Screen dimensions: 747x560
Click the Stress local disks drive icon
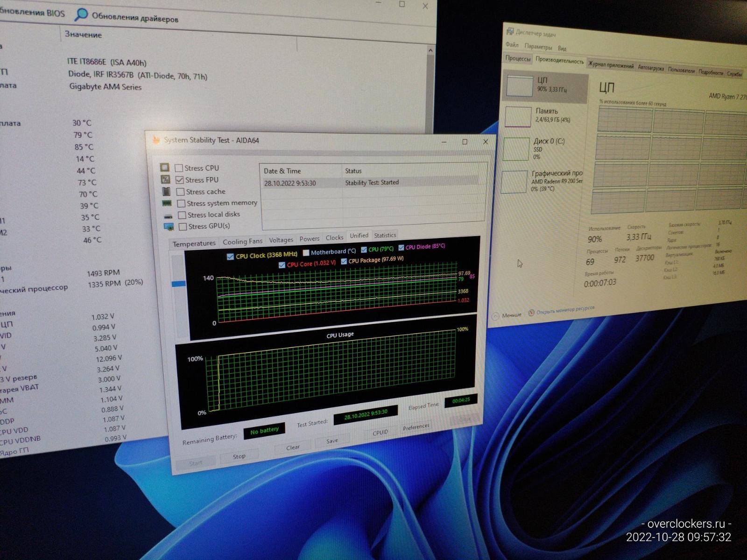168,216
